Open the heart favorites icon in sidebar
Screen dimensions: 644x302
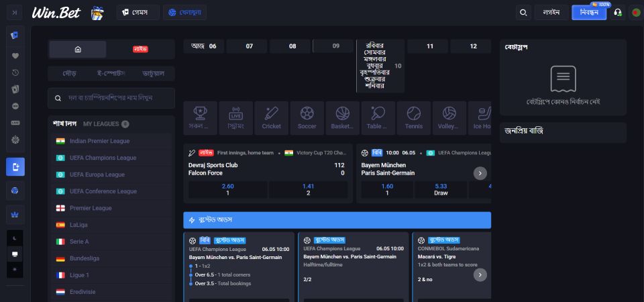(15, 56)
